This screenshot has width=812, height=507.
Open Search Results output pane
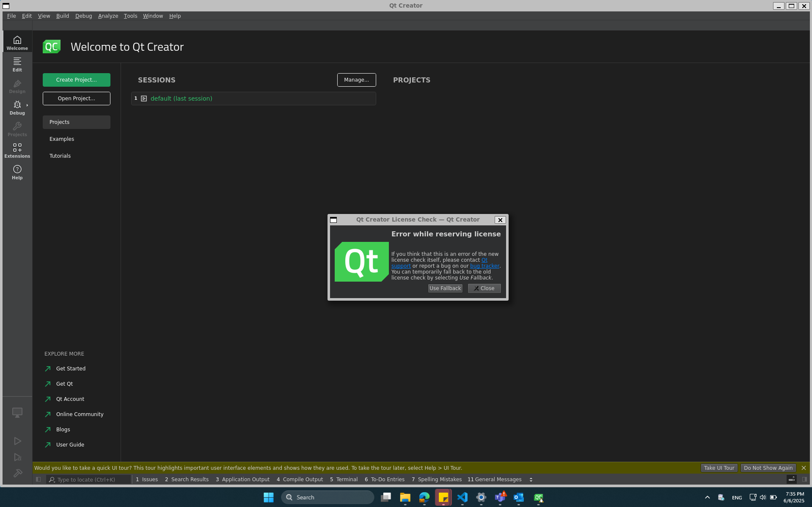point(187,480)
